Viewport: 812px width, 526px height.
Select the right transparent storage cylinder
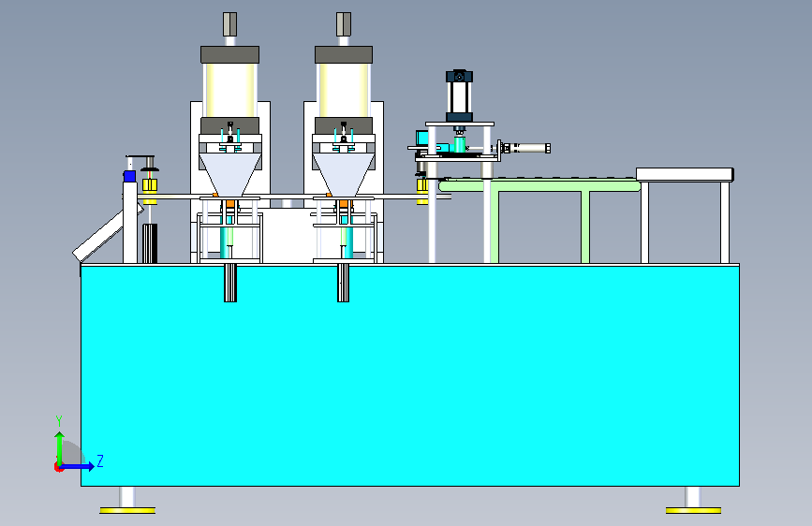point(344,90)
